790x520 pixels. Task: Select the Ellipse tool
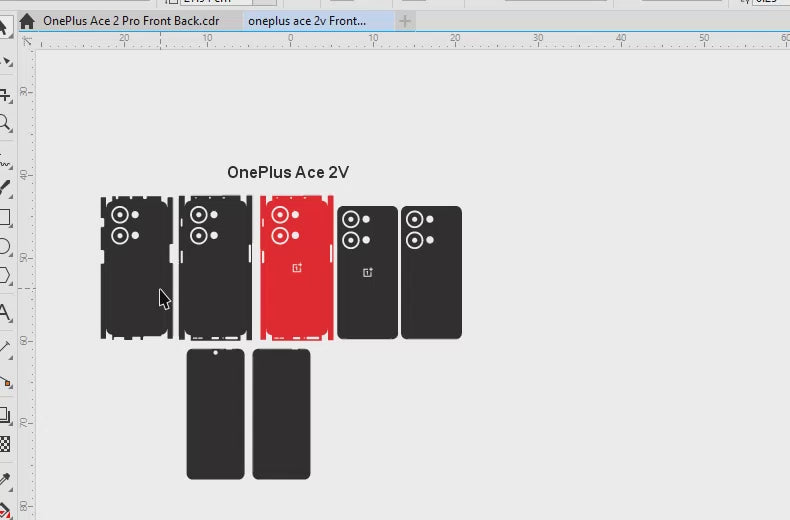(5, 246)
